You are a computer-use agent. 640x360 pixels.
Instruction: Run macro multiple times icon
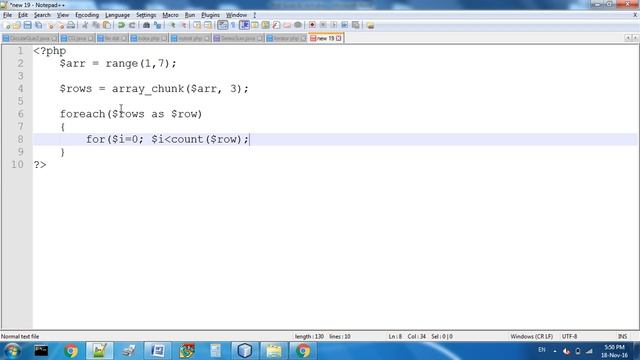(x=344, y=25)
